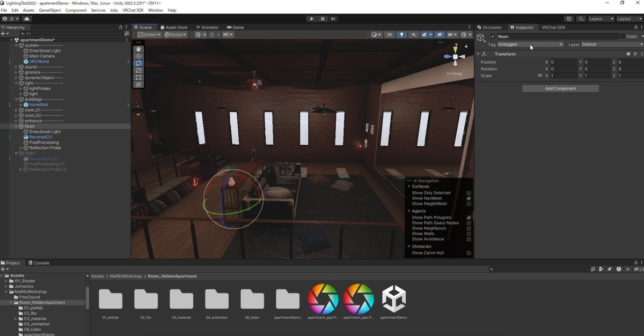Select the apartmentDemo Unity scene asset

[x=394, y=299]
